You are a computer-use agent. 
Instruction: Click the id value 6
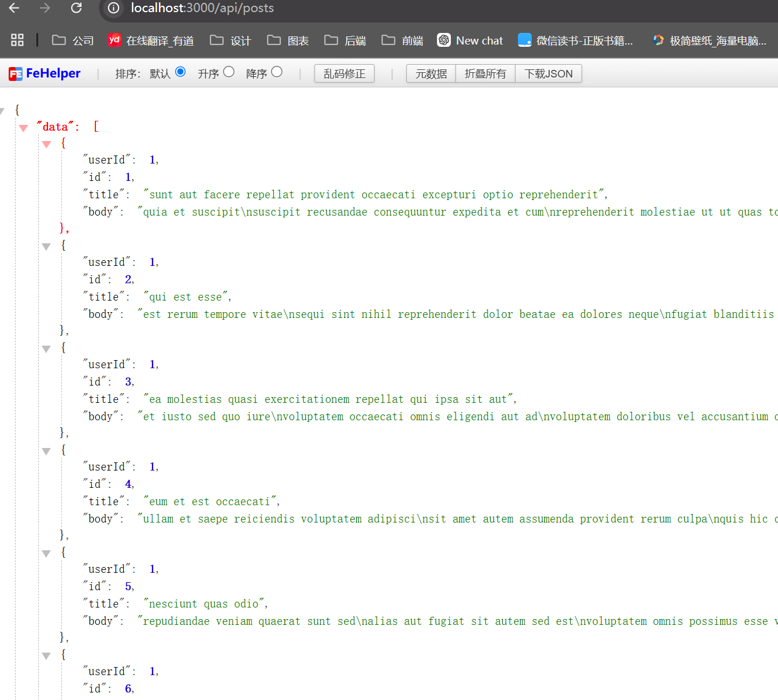pyautogui.click(x=128, y=689)
